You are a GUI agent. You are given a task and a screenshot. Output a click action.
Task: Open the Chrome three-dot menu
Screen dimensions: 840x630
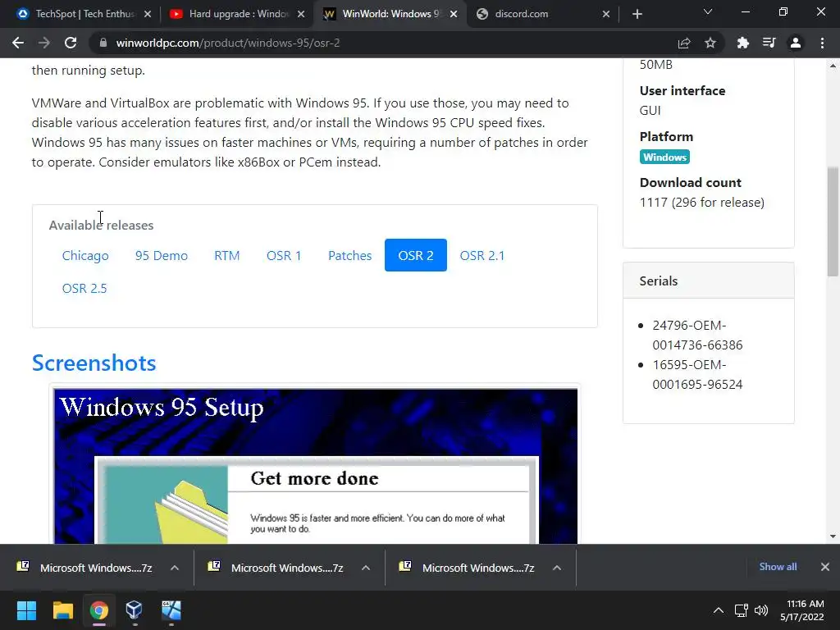[x=822, y=43]
